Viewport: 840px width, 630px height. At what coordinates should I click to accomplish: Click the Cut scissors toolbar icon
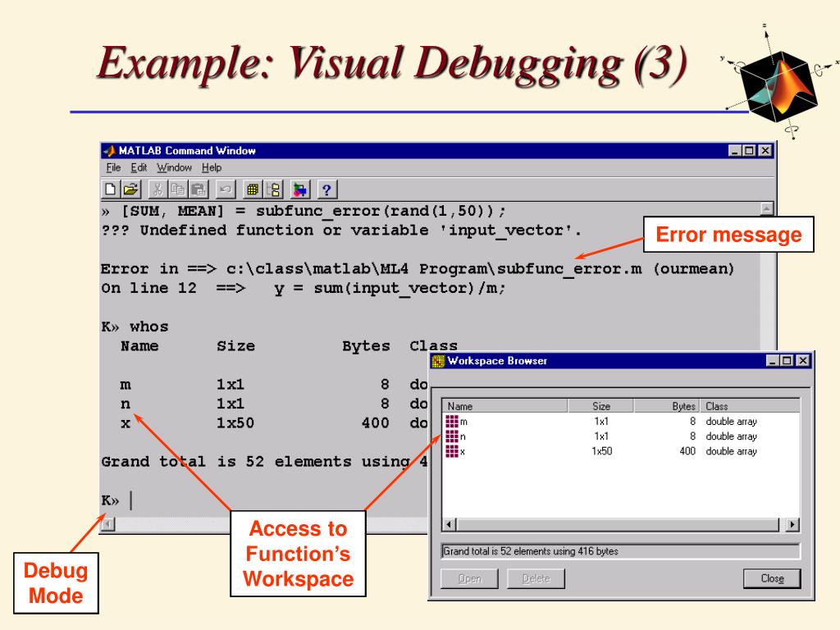(157, 189)
